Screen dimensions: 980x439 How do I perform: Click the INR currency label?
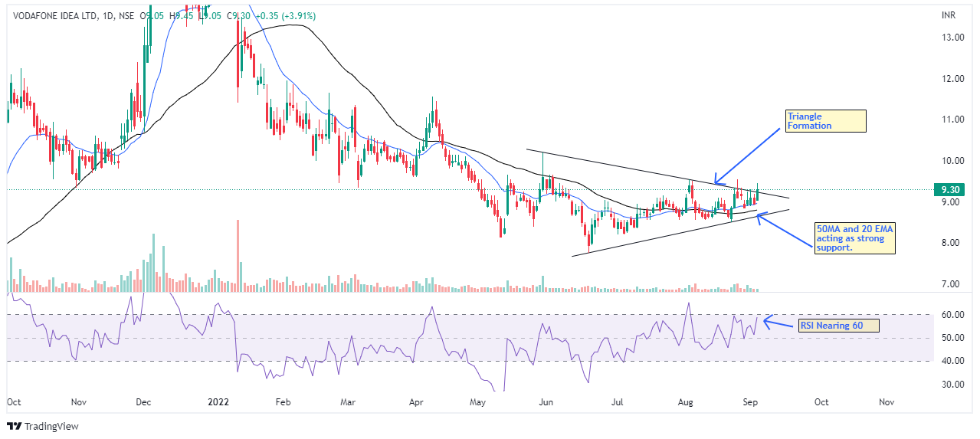tap(949, 15)
